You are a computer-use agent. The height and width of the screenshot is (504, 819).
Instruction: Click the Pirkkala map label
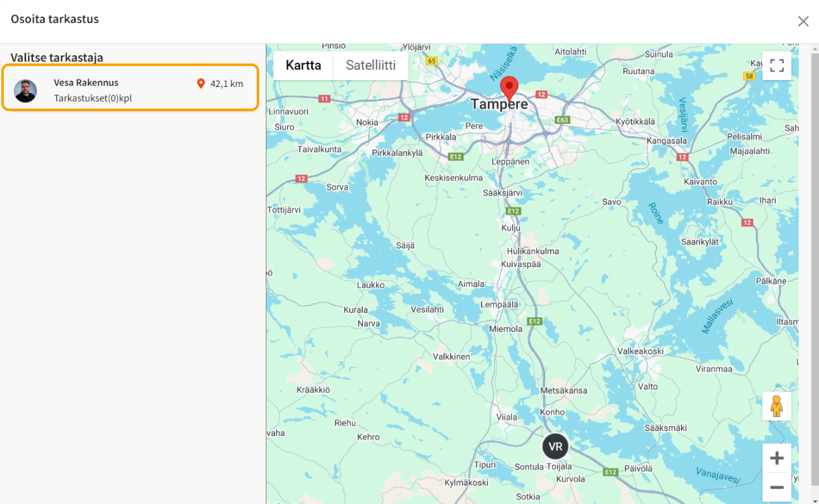tap(441, 136)
